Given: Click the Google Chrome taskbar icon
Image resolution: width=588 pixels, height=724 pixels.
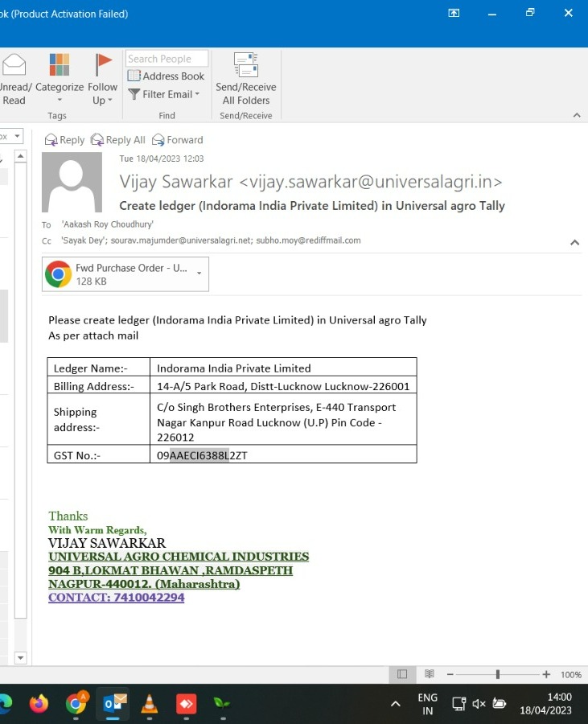Looking at the screenshot, I should [x=76, y=704].
